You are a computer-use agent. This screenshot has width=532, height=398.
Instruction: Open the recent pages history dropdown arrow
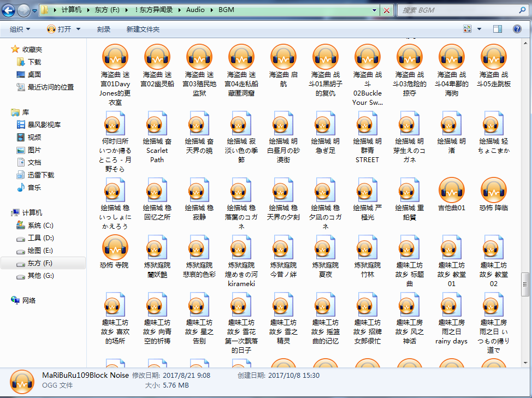[34, 10]
